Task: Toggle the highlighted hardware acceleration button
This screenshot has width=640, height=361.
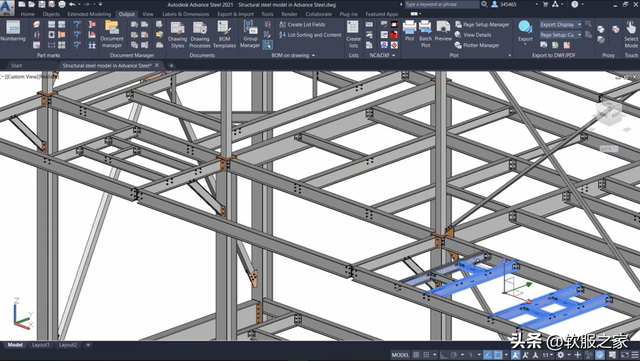Action: pyautogui.click(x=600, y=354)
